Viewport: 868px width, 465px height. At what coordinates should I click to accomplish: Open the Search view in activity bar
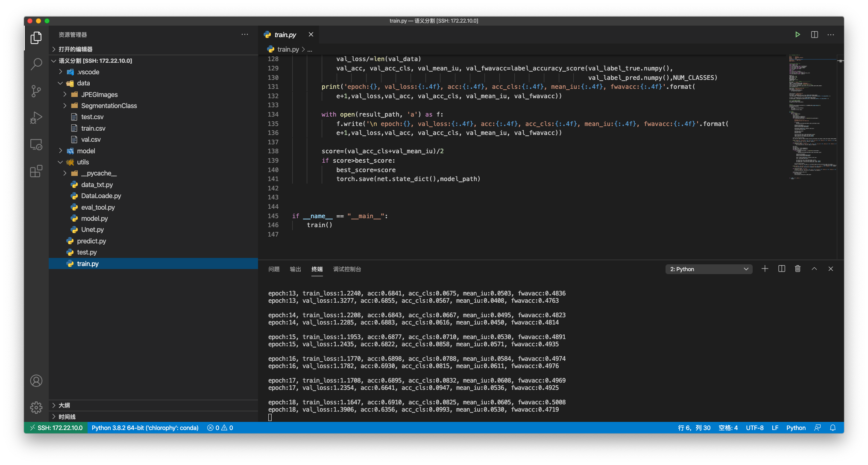coord(36,64)
